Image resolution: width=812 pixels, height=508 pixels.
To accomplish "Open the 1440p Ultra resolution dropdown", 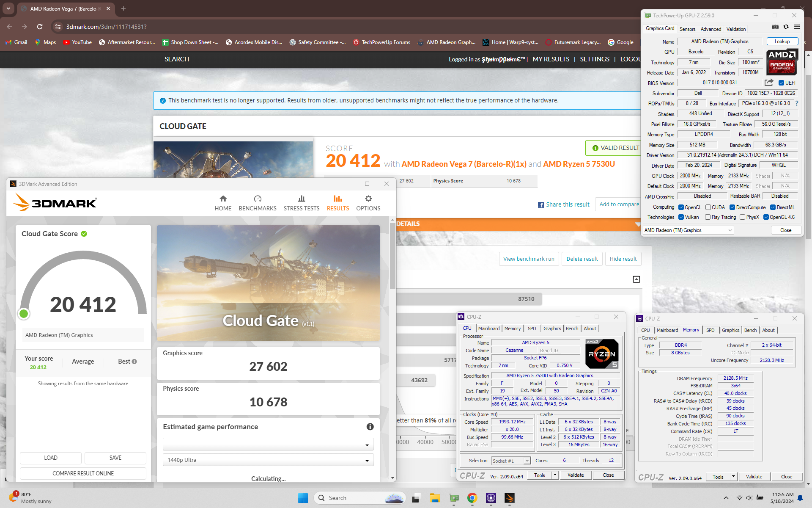I will [x=268, y=460].
